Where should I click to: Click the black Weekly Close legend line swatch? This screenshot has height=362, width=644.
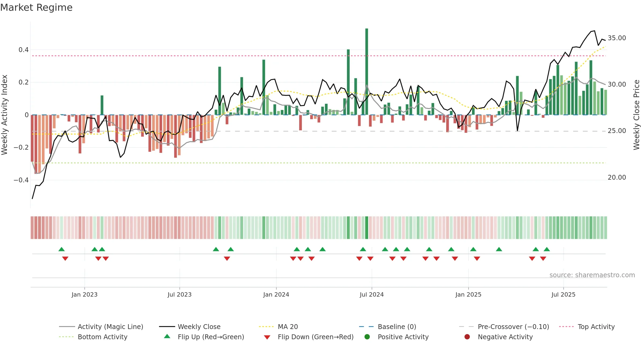[x=167, y=327]
